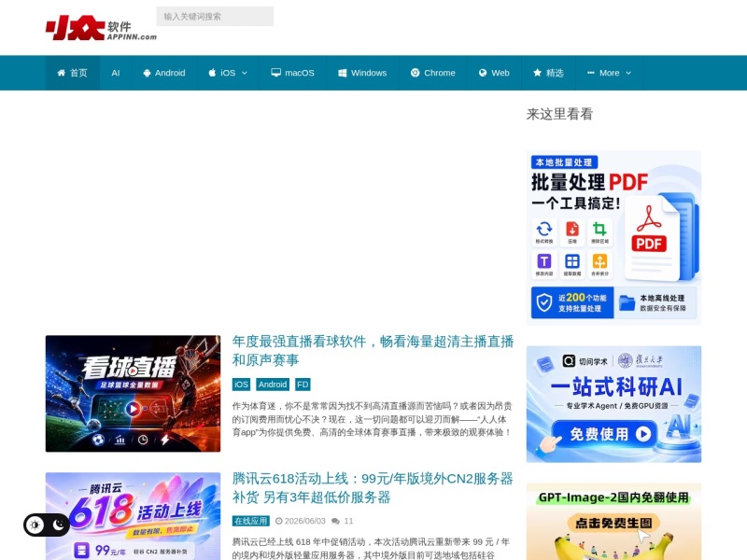The height and width of the screenshot is (560, 747).
Task: Click the play icon on 看球直播 thumbnail
Action: [x=133, y=409]
